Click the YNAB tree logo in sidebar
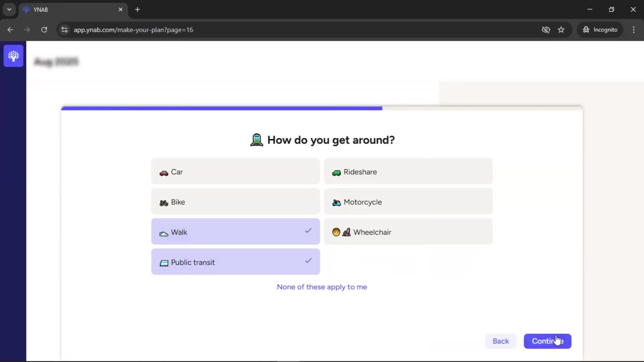The width and height of the screenshot is (644, 362). [x=13, y=56]
